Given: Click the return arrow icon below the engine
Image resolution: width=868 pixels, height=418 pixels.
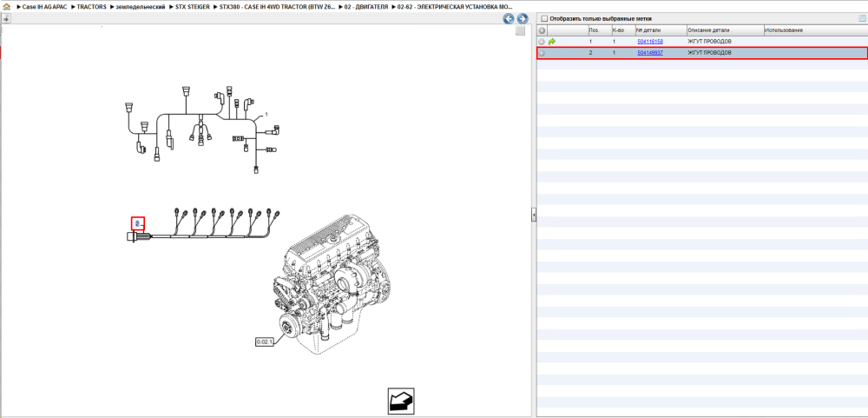Looking at the screenshot, I should click(401, 401).
